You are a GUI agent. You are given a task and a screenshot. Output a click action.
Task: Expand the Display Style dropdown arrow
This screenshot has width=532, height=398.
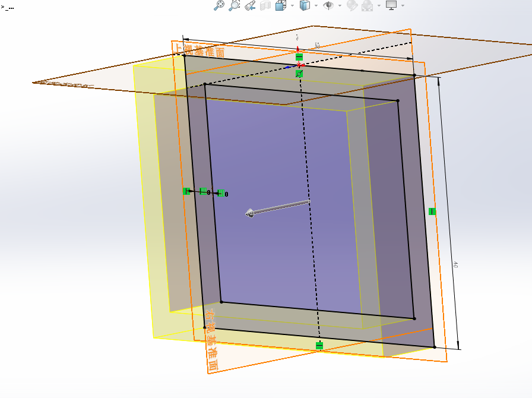(316, 5)
